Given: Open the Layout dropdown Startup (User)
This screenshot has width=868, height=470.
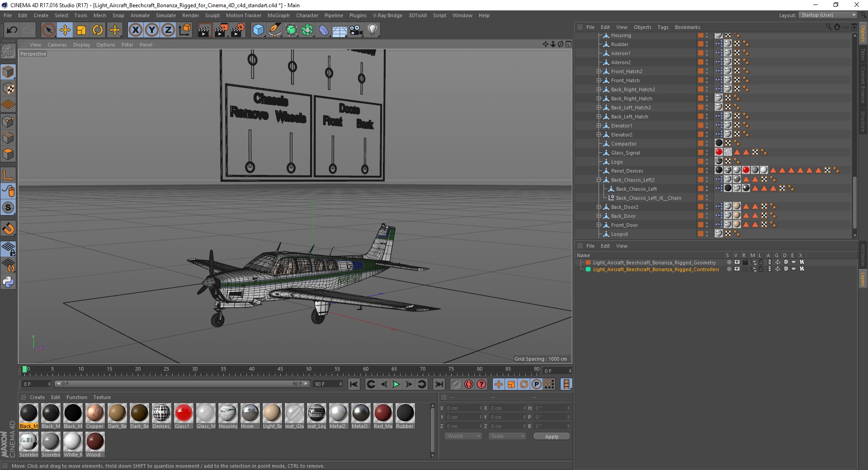Looking at the screenshot, I should [827, 15].
